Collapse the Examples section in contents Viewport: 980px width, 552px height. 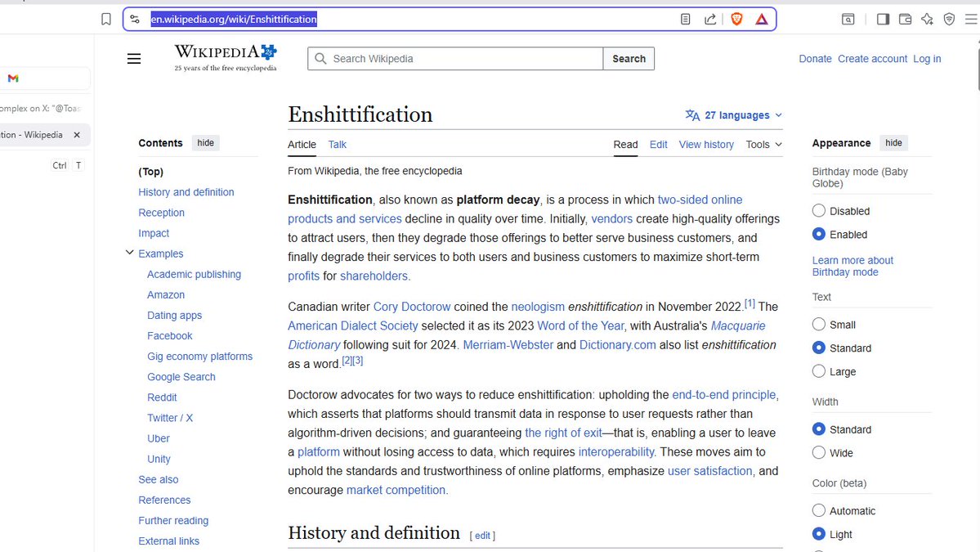[129, 254]
